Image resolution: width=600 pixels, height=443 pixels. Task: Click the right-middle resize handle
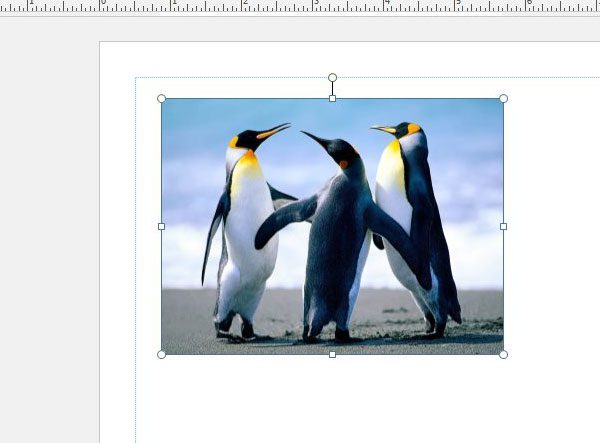pyautogui.click(x=504, y=226)
